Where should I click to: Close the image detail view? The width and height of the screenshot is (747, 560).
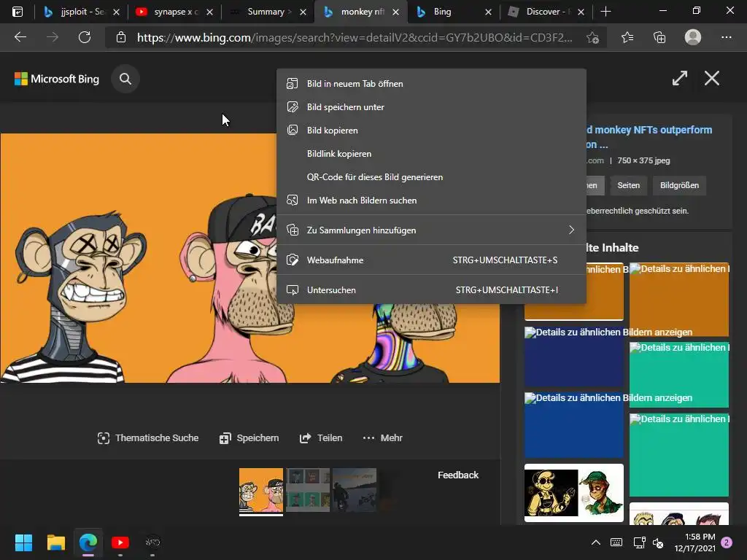(712, 78)
